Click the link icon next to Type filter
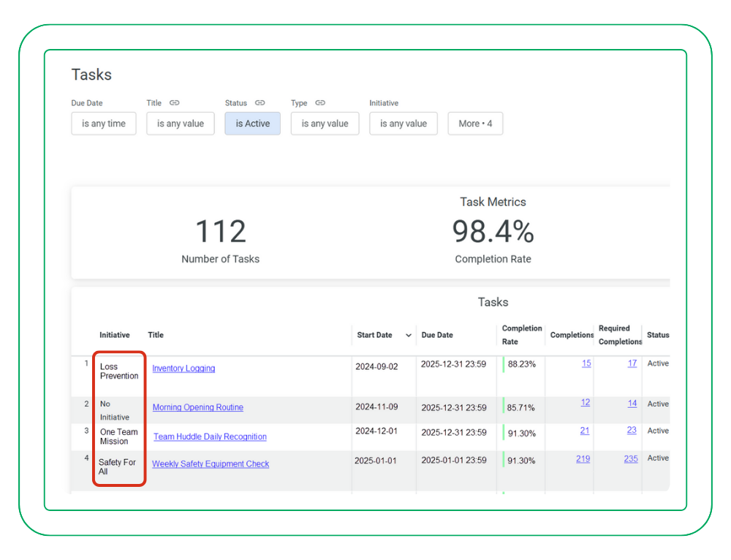 tap(320, 102)
